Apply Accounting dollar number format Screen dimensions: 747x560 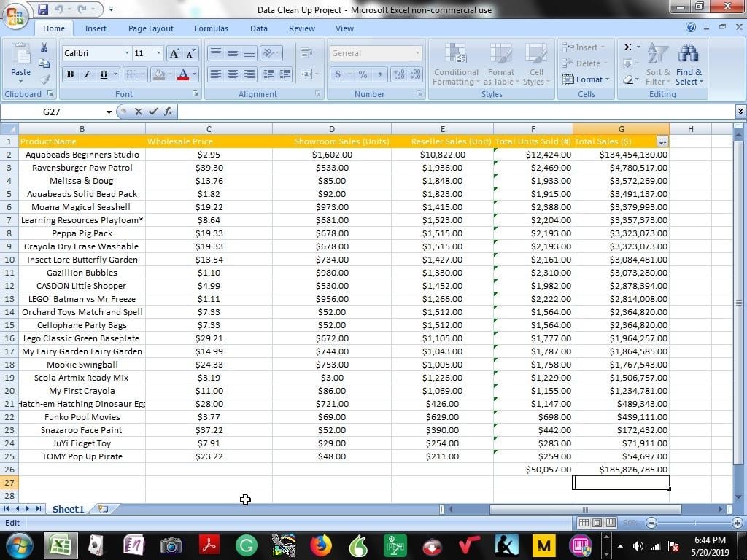click(338, 74)
